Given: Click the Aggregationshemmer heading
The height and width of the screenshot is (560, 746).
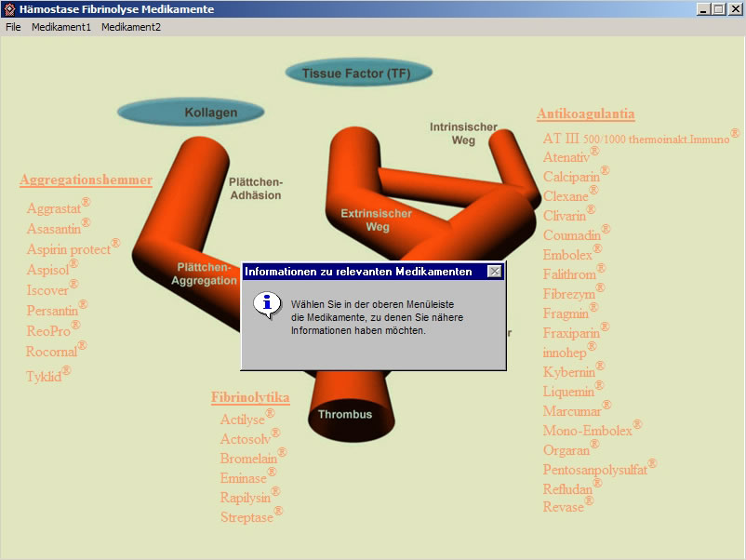Looking at the screenshot, I should tap(87, 180).
